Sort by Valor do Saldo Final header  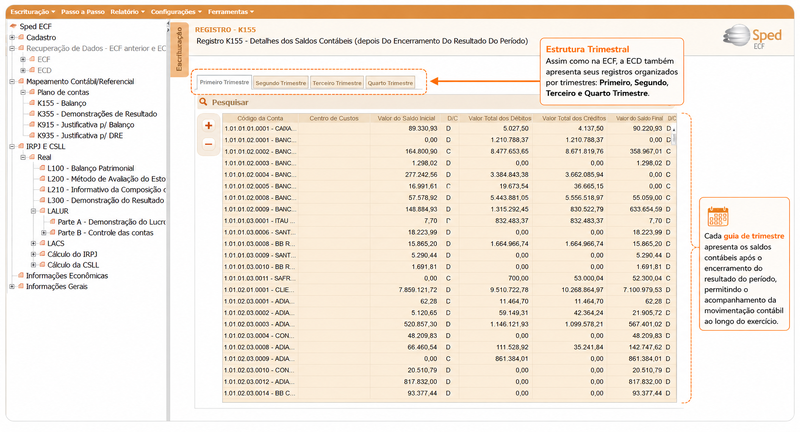(x=639, y=118)
